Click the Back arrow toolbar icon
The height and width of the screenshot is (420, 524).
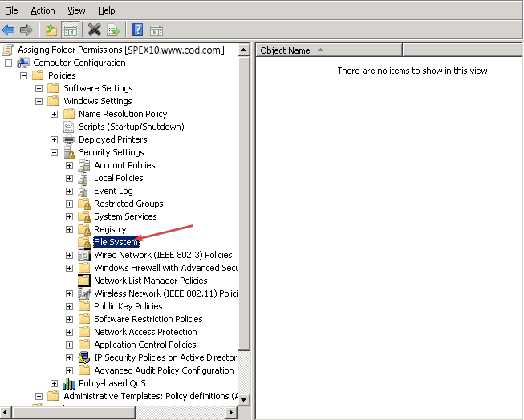tap(8, 30)
